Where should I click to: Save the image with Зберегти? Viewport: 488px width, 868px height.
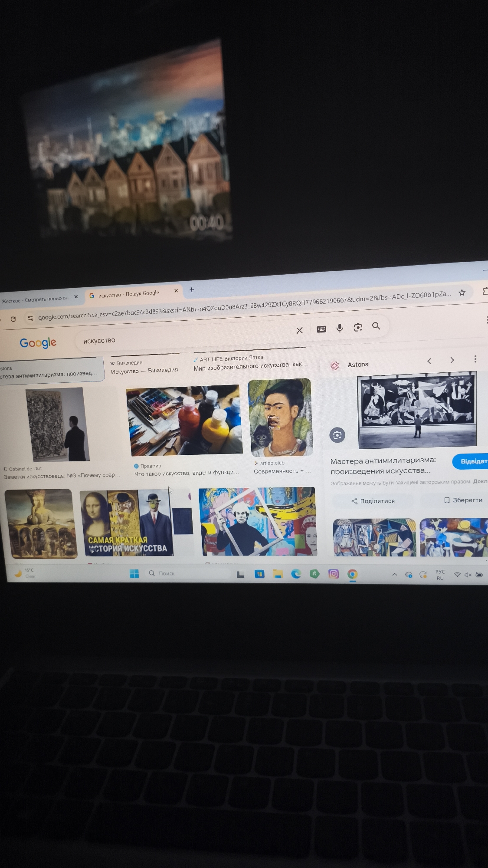coord(463,500)
